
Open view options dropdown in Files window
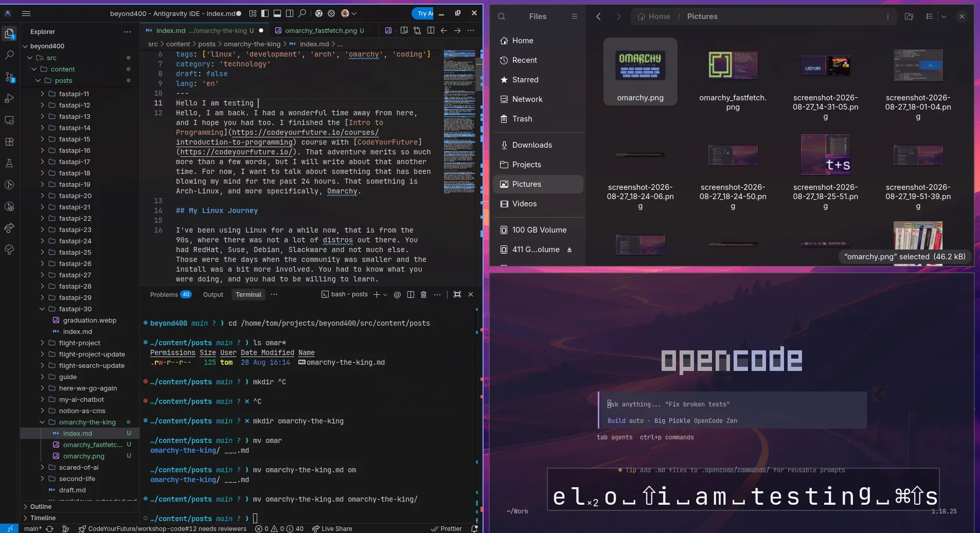944,16
